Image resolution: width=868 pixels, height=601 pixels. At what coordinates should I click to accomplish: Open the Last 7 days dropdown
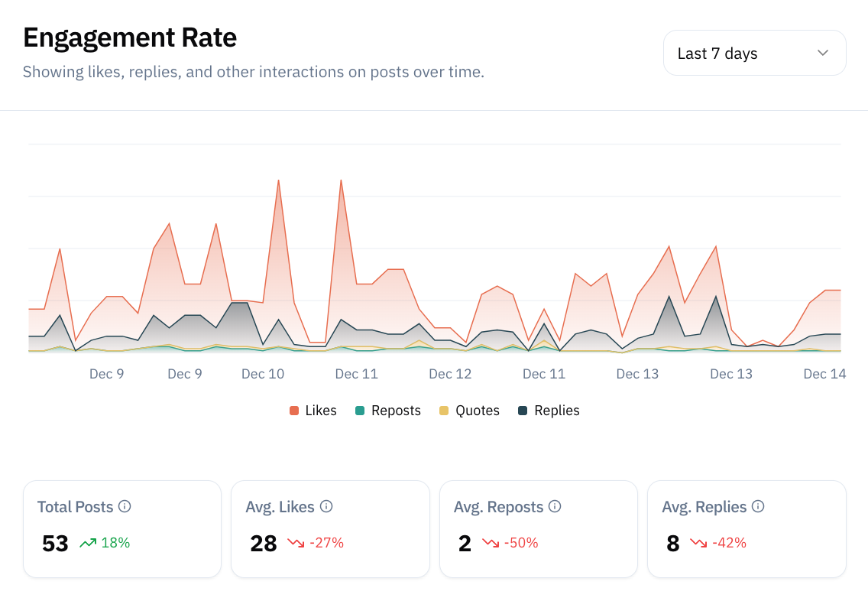[754, 53]
